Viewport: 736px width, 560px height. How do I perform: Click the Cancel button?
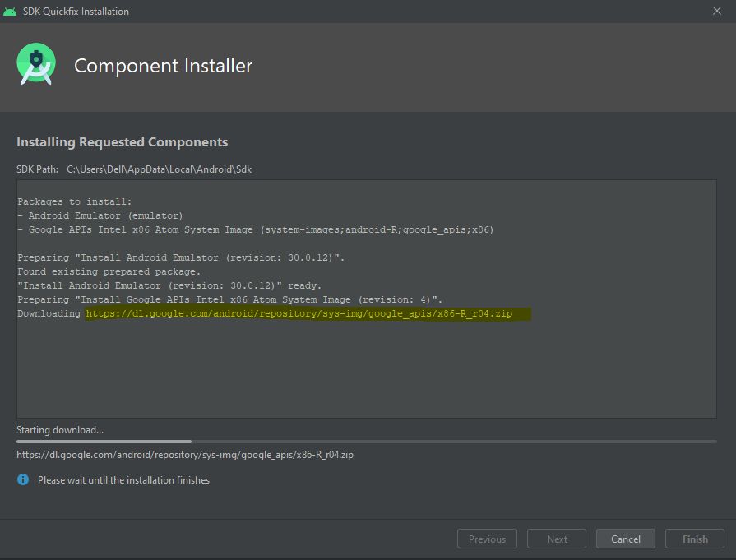(x=625, y=539)
